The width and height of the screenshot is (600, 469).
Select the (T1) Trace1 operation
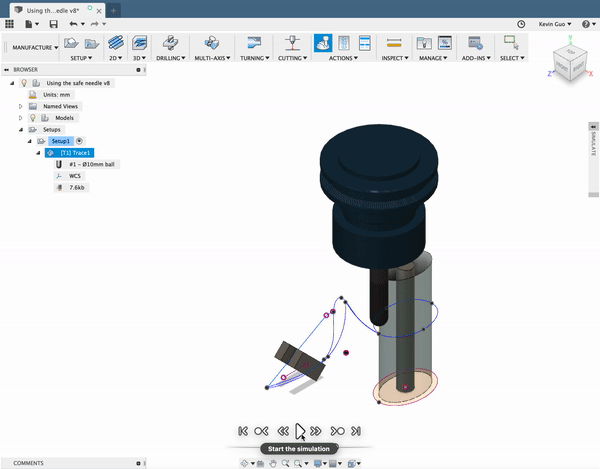70,153
